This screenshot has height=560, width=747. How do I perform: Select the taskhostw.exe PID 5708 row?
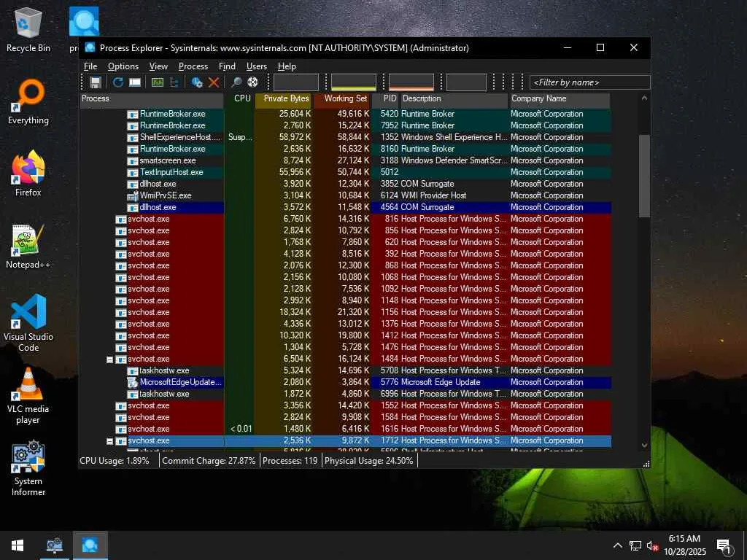[345, 370]
